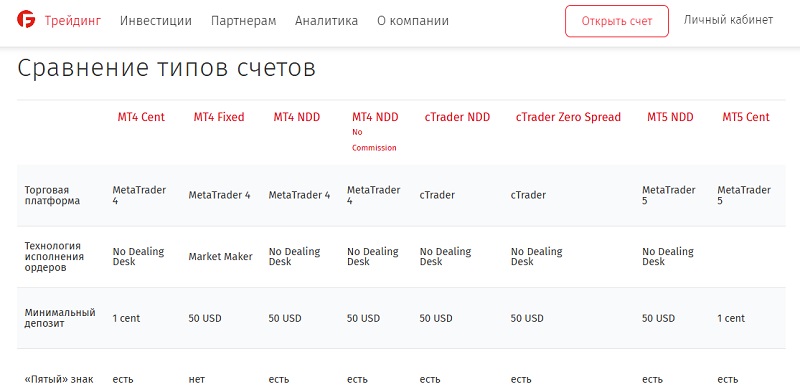Click 50 USD under cTrader Zero Spread

point(527,318)
